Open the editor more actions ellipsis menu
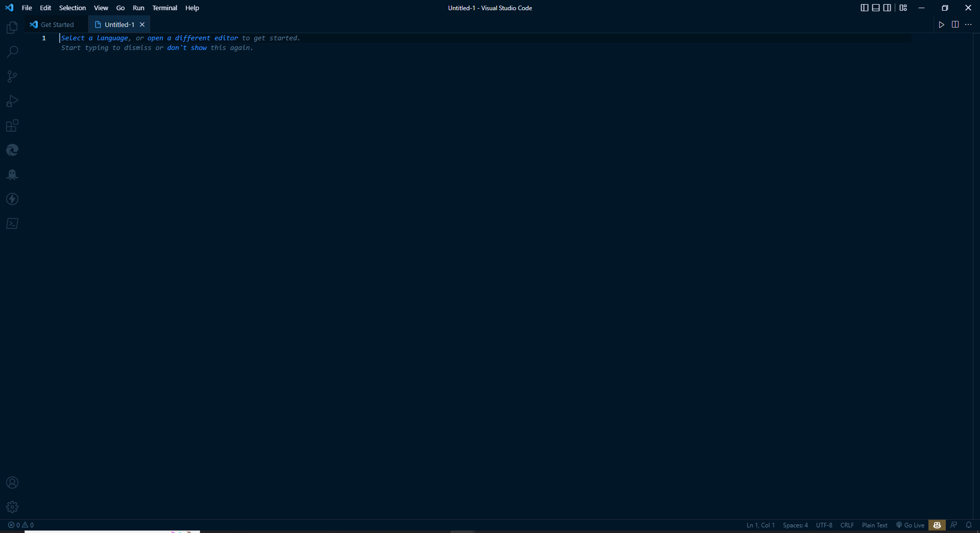Viewport: 980px width, 533px height. coord(969,24)
